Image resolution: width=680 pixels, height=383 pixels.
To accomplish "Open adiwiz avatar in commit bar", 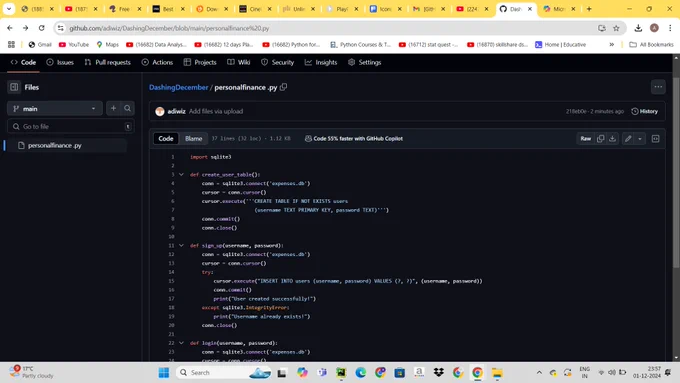I will [160, 111].
